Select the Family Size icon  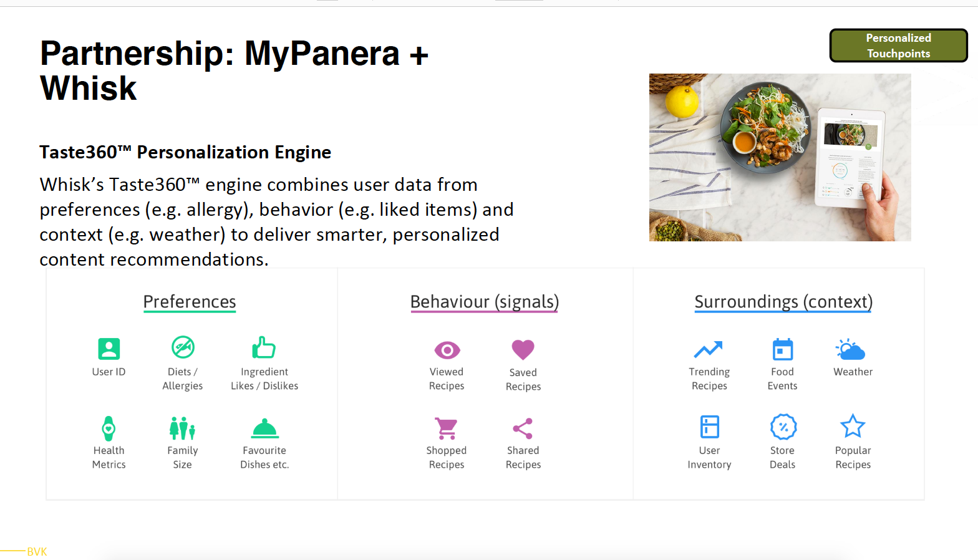(182, 428)
